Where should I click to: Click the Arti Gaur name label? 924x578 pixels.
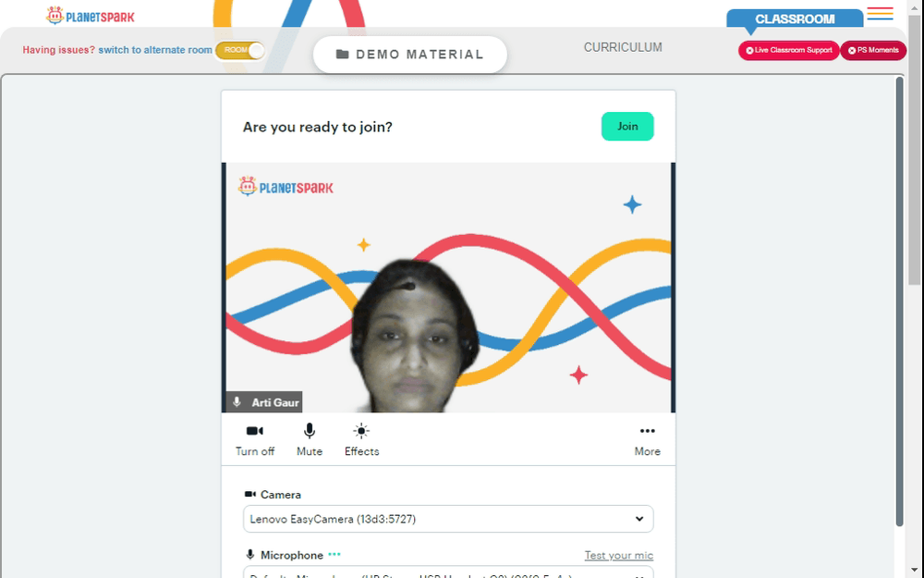[275, 402]
